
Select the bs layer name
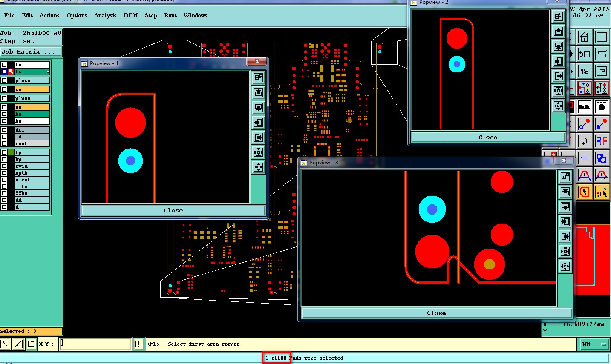32,114
